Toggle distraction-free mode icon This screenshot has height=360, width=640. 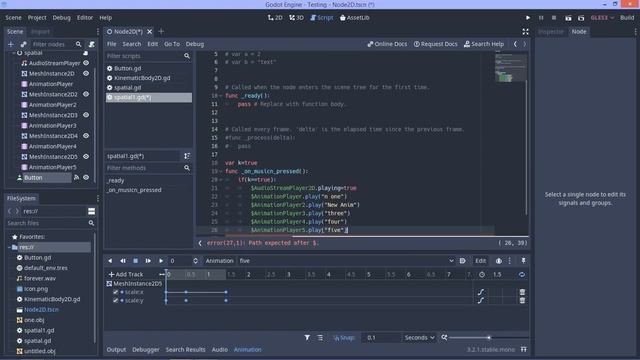click(525, 31)
